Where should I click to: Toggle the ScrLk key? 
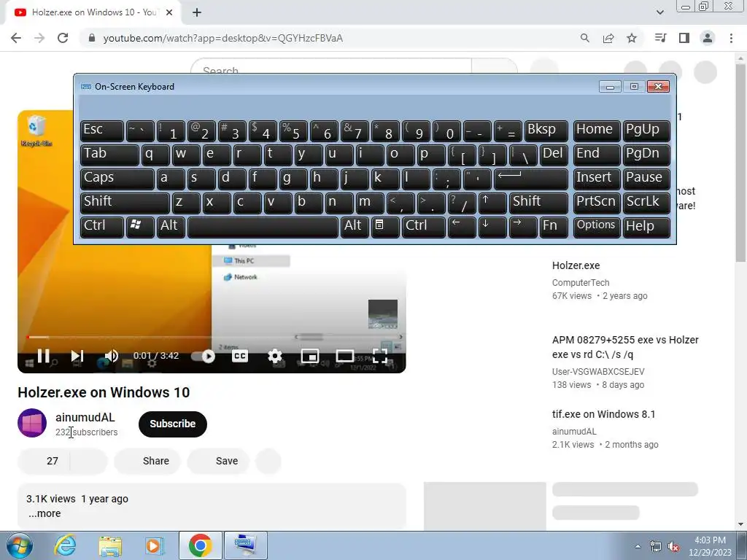coord(646,203)
